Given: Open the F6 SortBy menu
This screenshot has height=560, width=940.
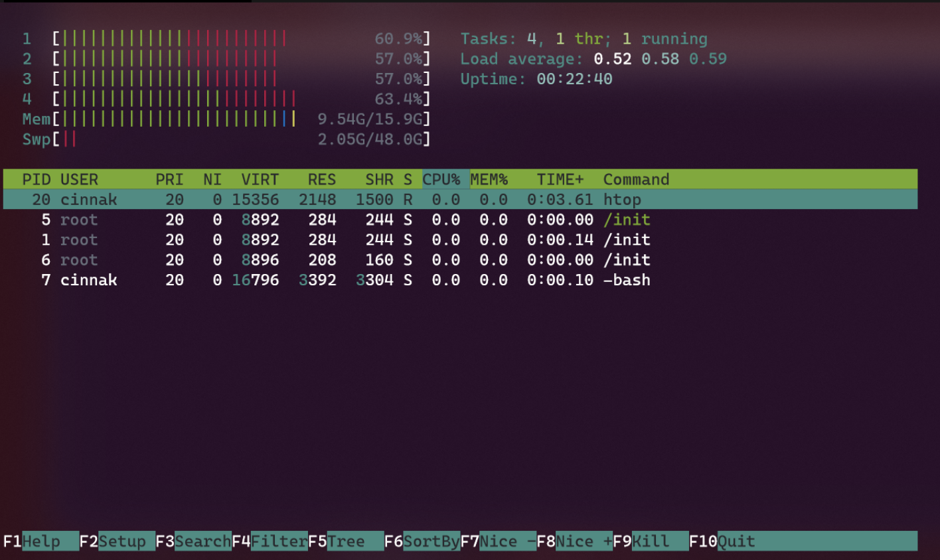Looking at the screenshot, I should click(x=422, y=541).
